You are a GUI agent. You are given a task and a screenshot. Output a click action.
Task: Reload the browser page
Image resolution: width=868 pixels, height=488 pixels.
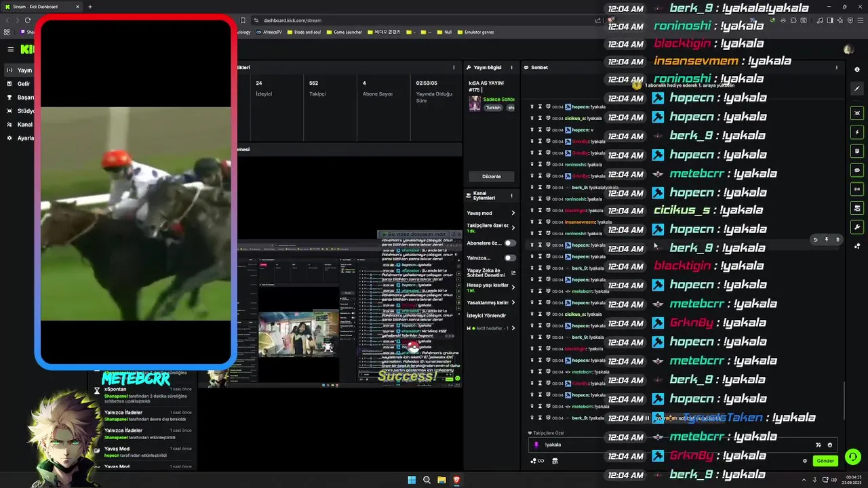click(28, 20)
